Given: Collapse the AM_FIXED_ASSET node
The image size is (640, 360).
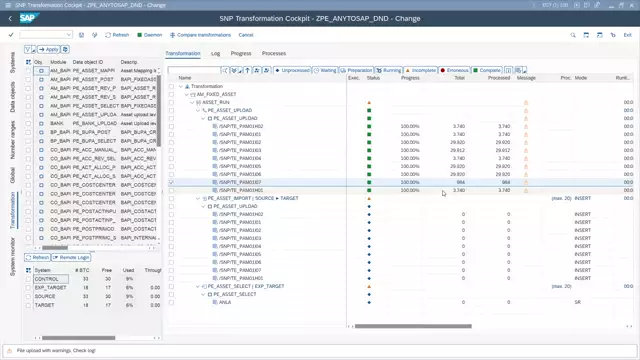Looking at the screenshot, I should (187, 94).
